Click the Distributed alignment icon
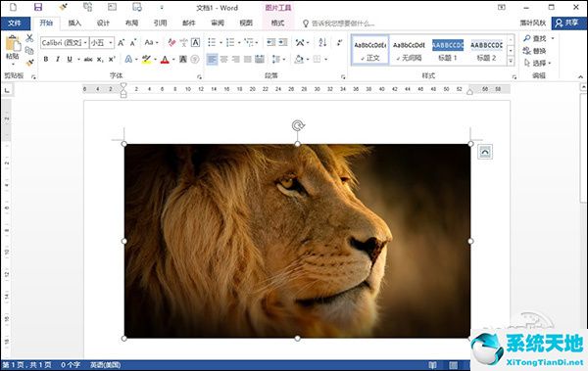The image size is (588, 371). pyautogui.click(x=260, y=59)
